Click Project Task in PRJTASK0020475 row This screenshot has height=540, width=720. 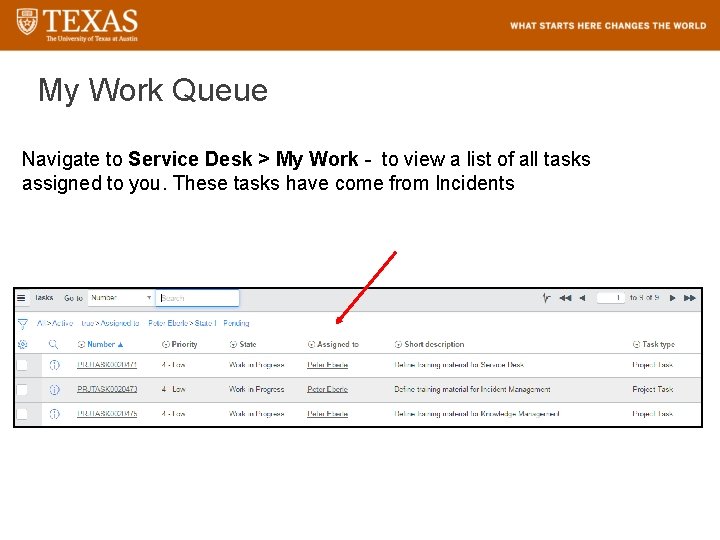(x=652, y=413)
